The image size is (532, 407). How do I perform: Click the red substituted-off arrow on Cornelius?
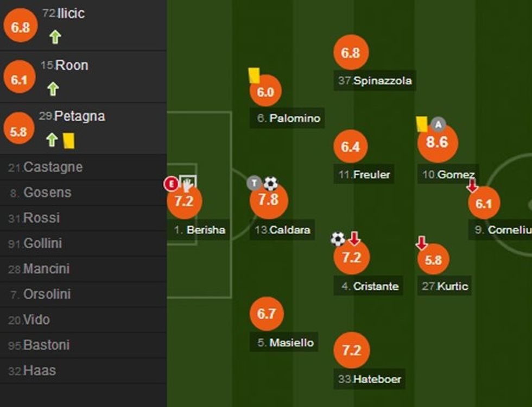pos(472,185)
